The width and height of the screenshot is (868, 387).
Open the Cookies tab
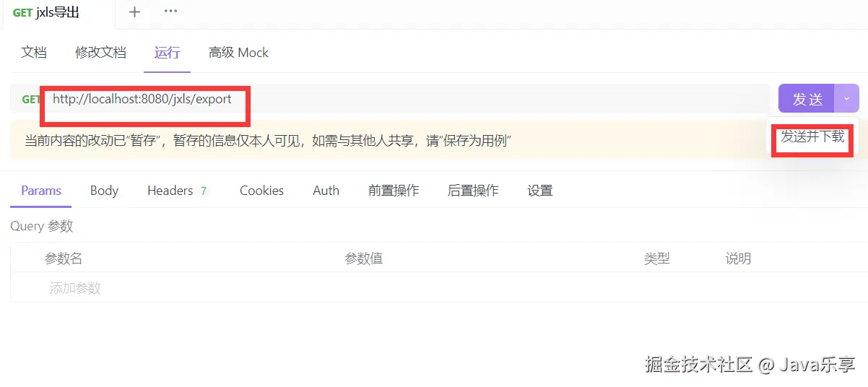261,191
